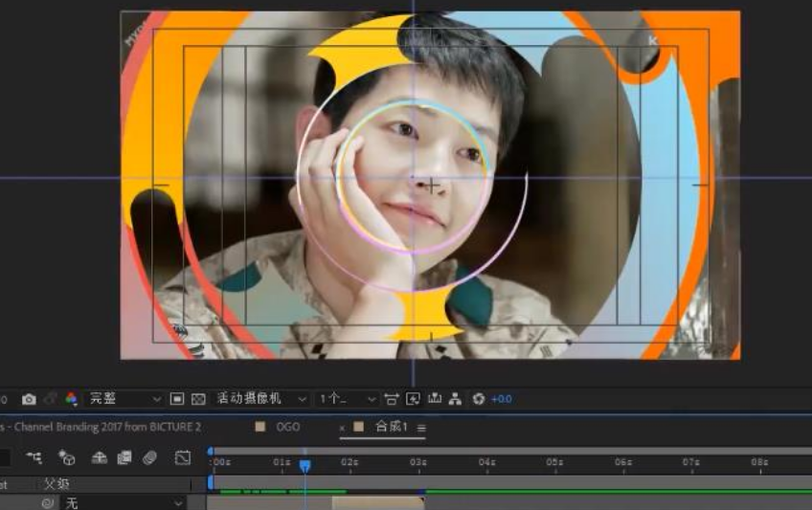Screen dimensions: 812x510
Task: Click the 03s mark on time ruler
Action: pyautogui.click(x=418, y=462)
